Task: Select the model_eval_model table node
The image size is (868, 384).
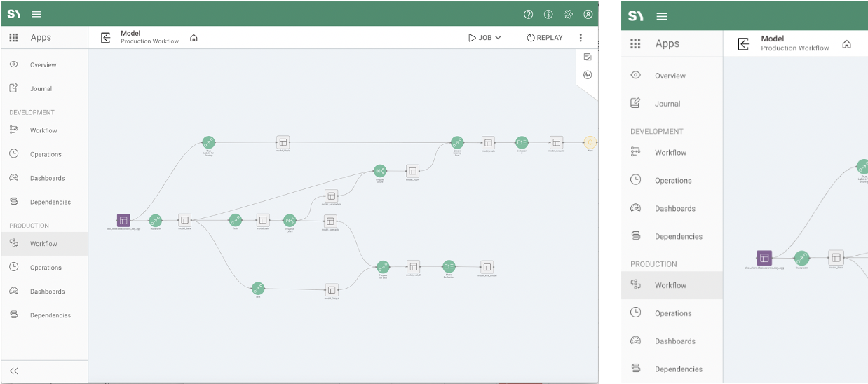Action: [487, 267]
